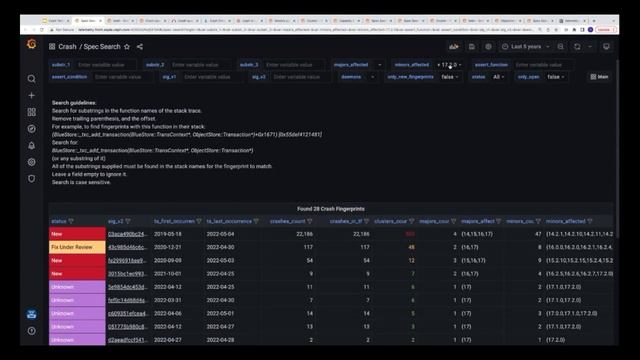Open only_new_fingerprints false dropdown
This screenshot has width=640, height=360.
point(449,77)
